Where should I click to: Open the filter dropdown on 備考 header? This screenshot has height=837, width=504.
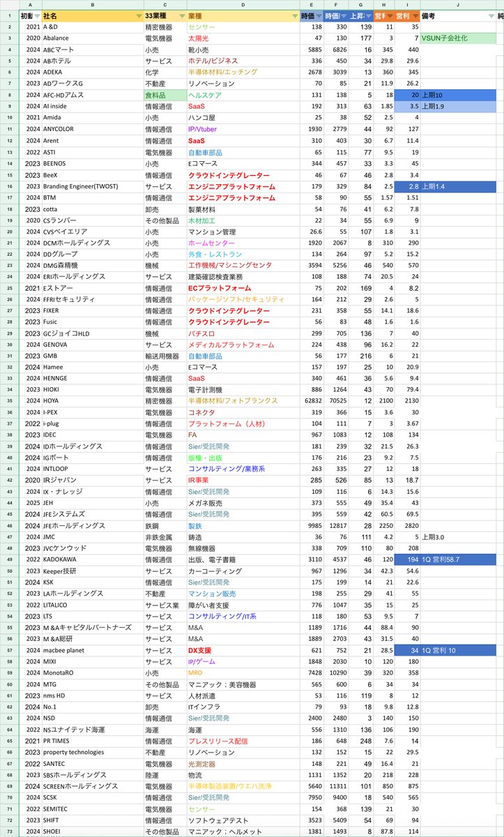(490, 15)
